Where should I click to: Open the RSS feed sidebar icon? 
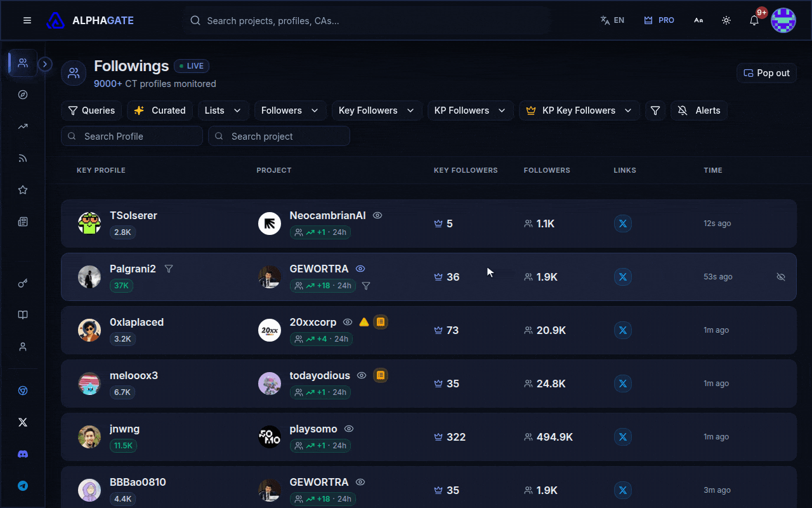click(23, 158)
